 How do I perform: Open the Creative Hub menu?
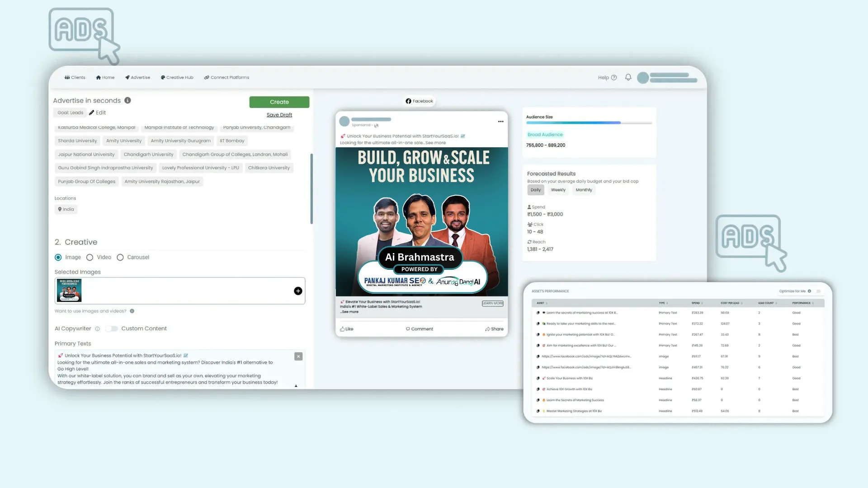coord(177,77)
